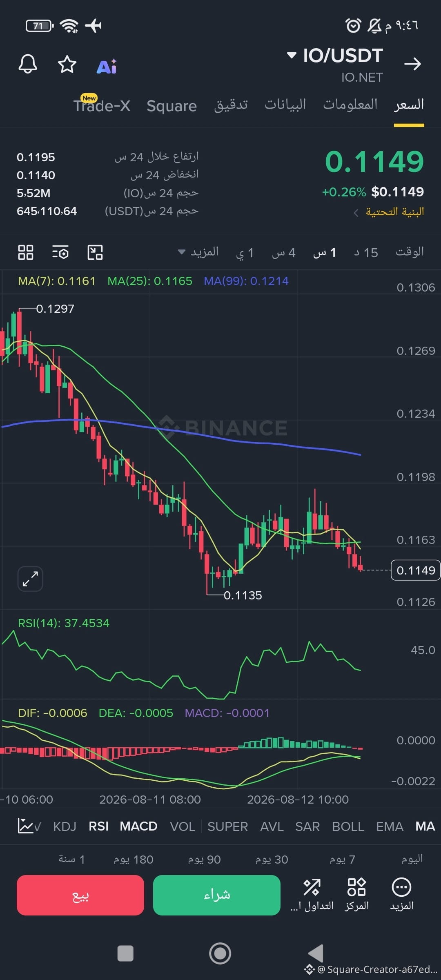Tap the MA(7) indicator value label

[57, 281]
